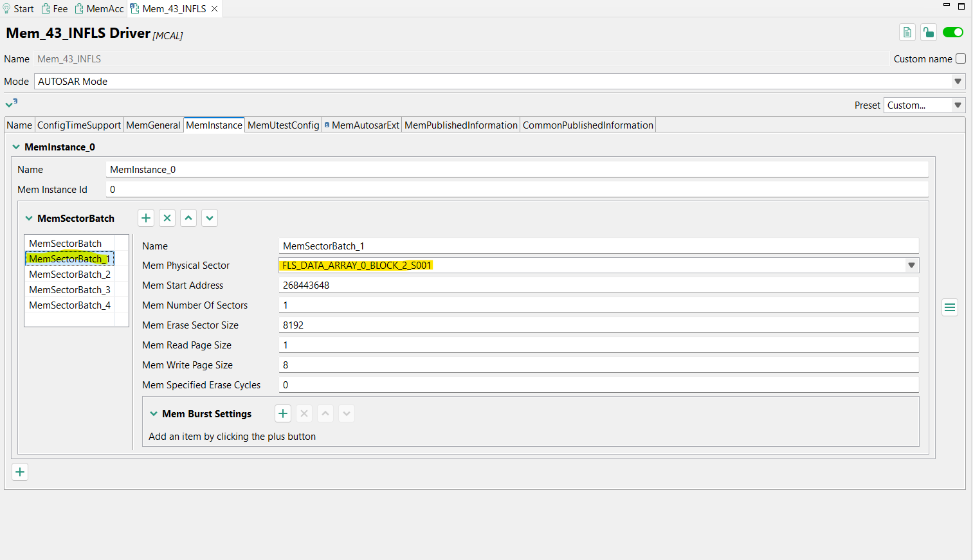Open the MemPublishedInformation tab
This screenshot has width=973, height=560.
pyautogui.click(x=461, y=125)
